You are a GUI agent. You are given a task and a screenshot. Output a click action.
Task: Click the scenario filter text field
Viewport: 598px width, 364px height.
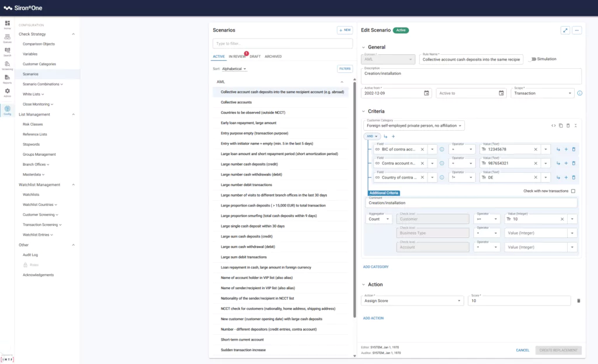[283, 44]
